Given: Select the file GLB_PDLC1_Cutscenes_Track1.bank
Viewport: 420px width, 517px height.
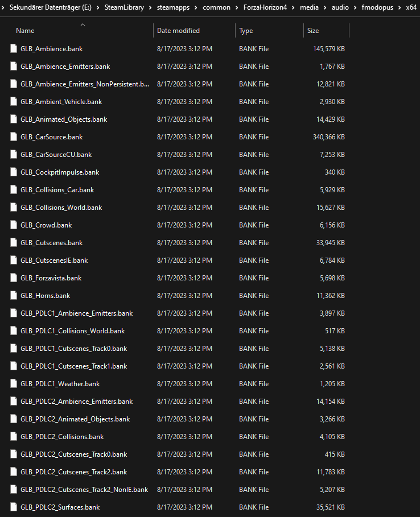Looking at the screenshot, I should point(74,366).
